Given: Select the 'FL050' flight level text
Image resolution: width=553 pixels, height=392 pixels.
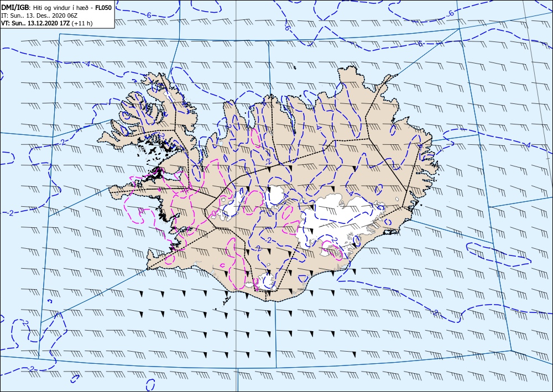Looking at the screenshot, I should click(x=103, y=7).
